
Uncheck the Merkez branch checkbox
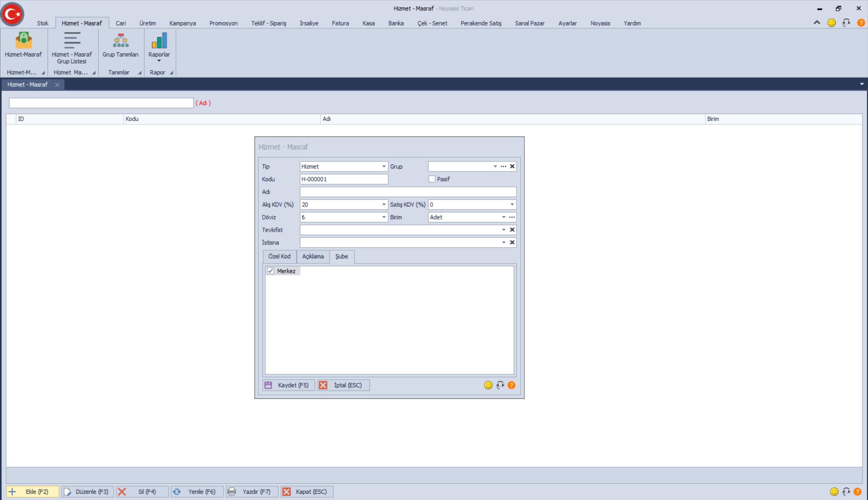pyautogui.click(x=270, y=271)
